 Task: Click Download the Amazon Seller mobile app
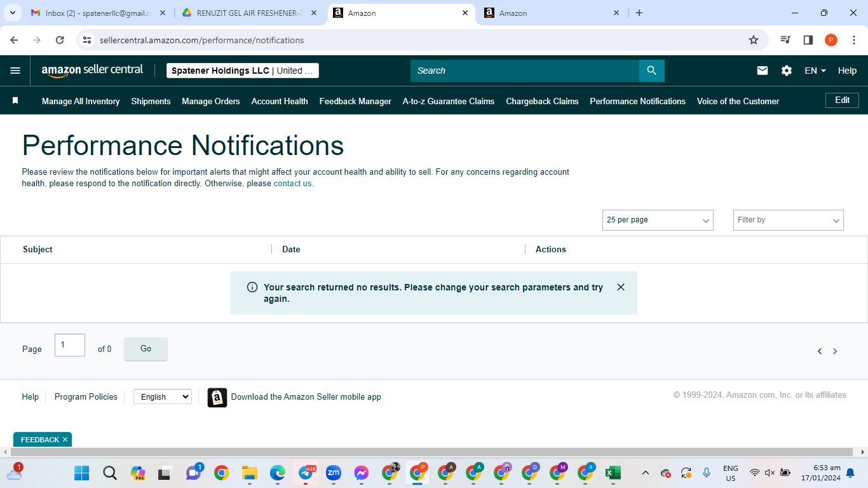306,397
